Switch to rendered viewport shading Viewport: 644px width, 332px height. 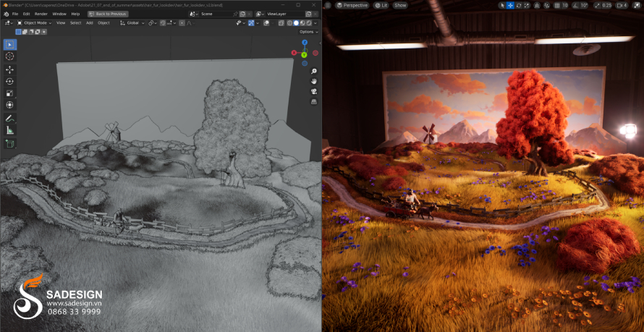pos(309,23)
